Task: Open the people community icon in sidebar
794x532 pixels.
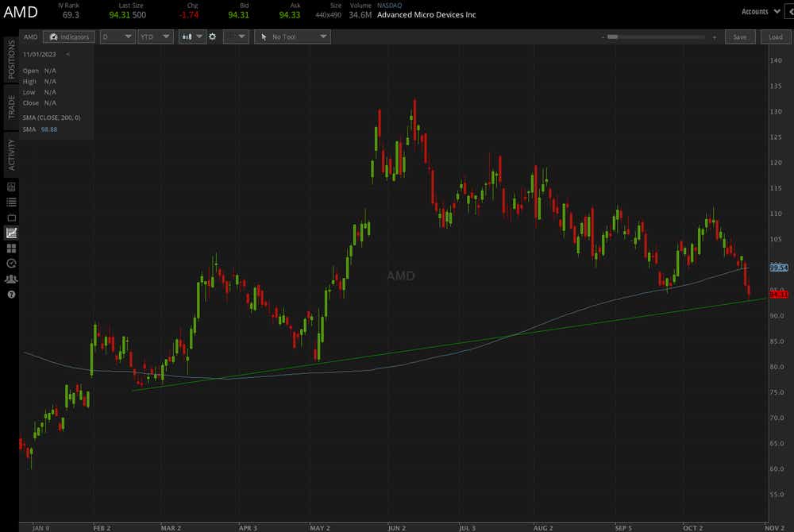Action: [11, 279]
